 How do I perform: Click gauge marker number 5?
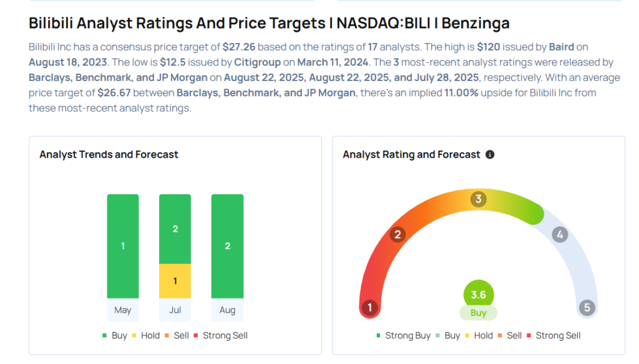[x=586, y=307]
